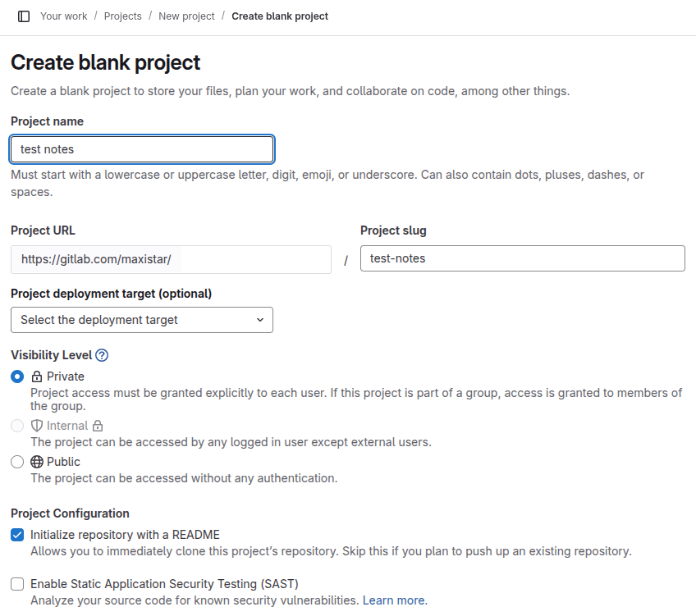The image size is (696, 616).
Task: Select the Public visibility radio button
Action: point(17,462)
